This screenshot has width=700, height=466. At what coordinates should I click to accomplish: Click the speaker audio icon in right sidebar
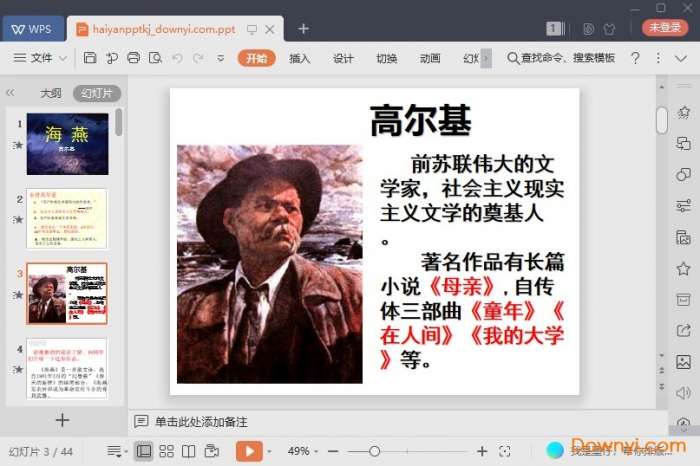tap(683, 393)
